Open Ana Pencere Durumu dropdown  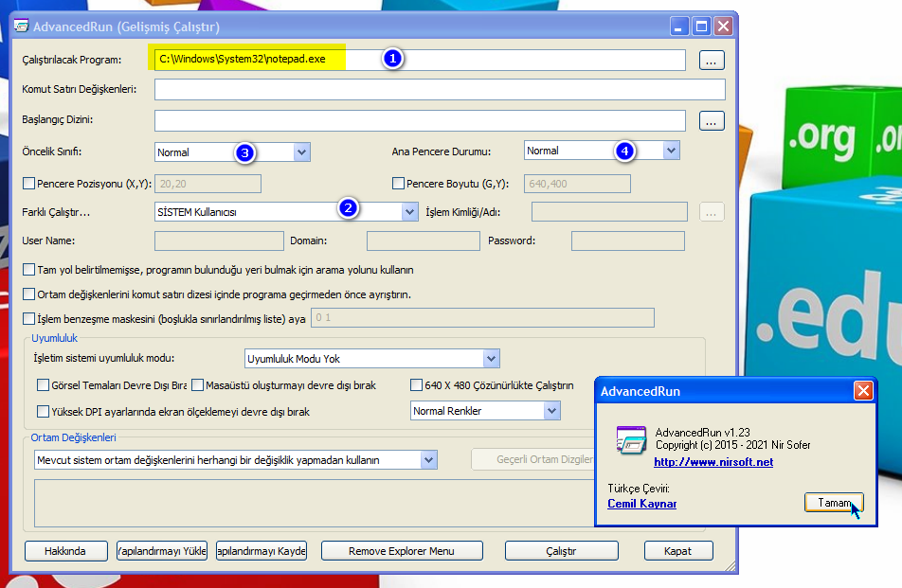pos(671,151)
